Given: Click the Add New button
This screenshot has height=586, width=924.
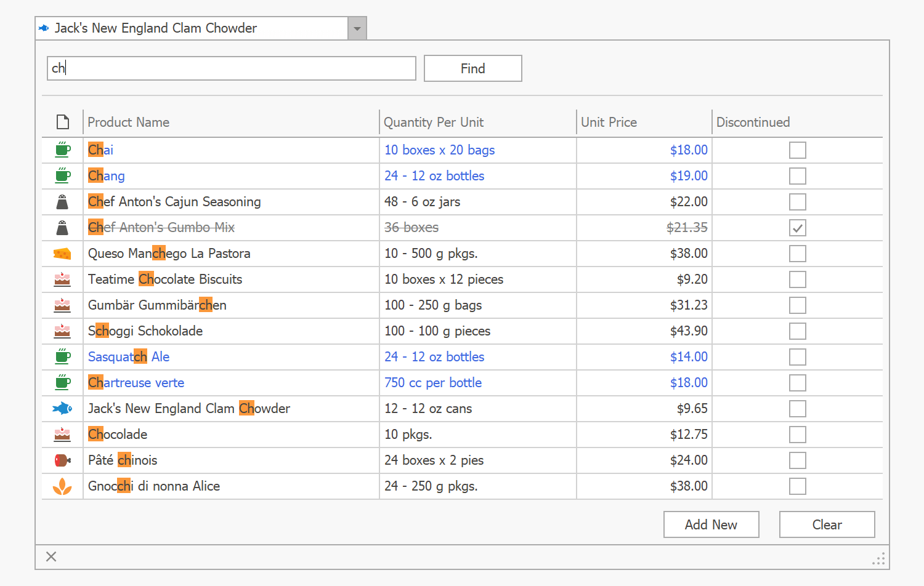Looking at the screenshot, I should [711, 524].
